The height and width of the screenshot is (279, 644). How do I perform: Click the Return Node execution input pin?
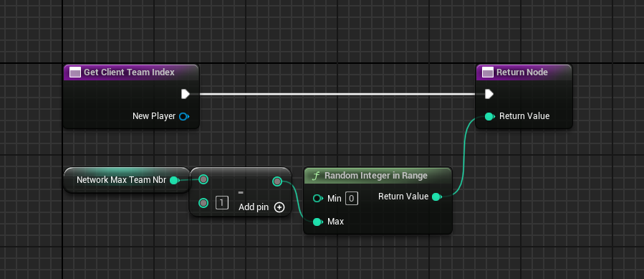coord(489,94)
